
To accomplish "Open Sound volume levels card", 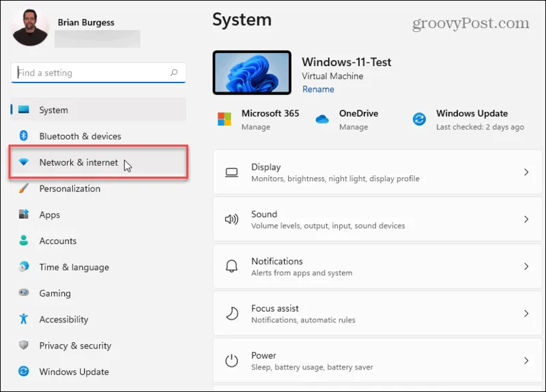I will (x=377, y=219).
